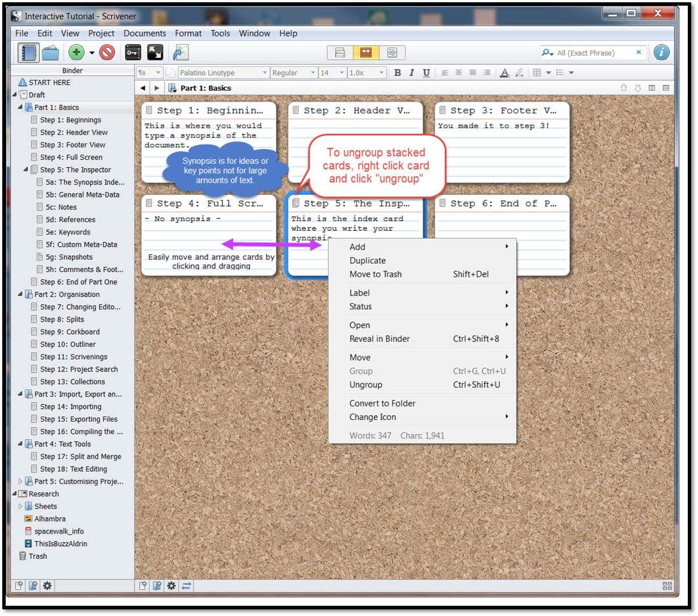This screenshot has height=616, width=698.
Task: Switch to Corkboard view mode
Action: point(366,53)
